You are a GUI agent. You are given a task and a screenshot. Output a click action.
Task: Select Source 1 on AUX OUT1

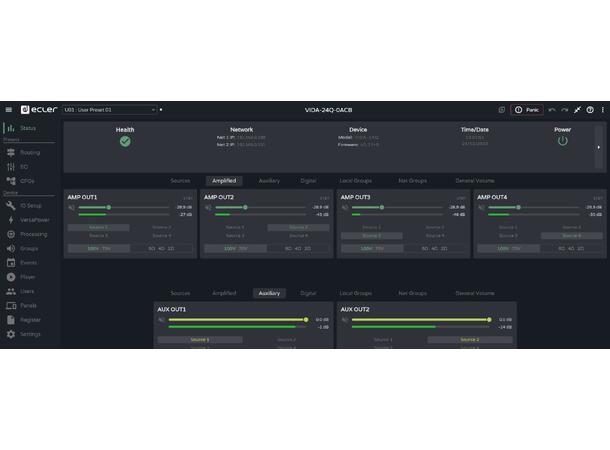[x=200, y=340]
